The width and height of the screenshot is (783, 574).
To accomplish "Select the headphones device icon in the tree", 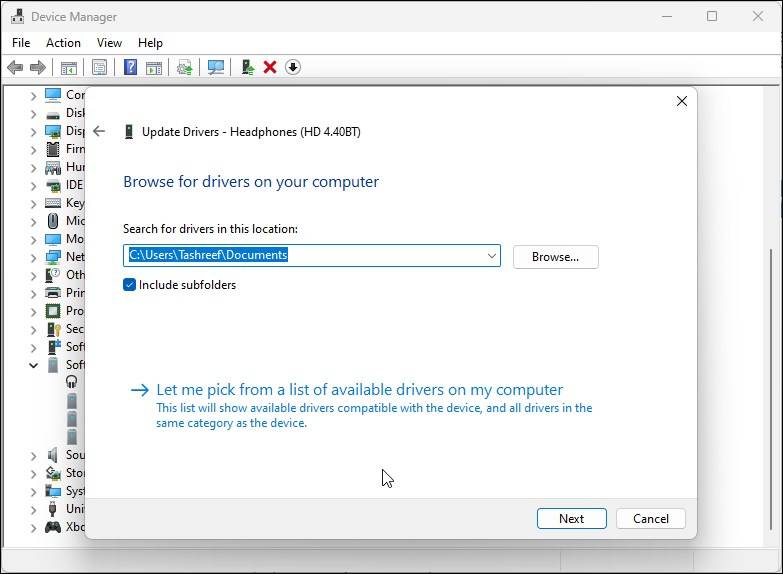I will tap(71, 382).
